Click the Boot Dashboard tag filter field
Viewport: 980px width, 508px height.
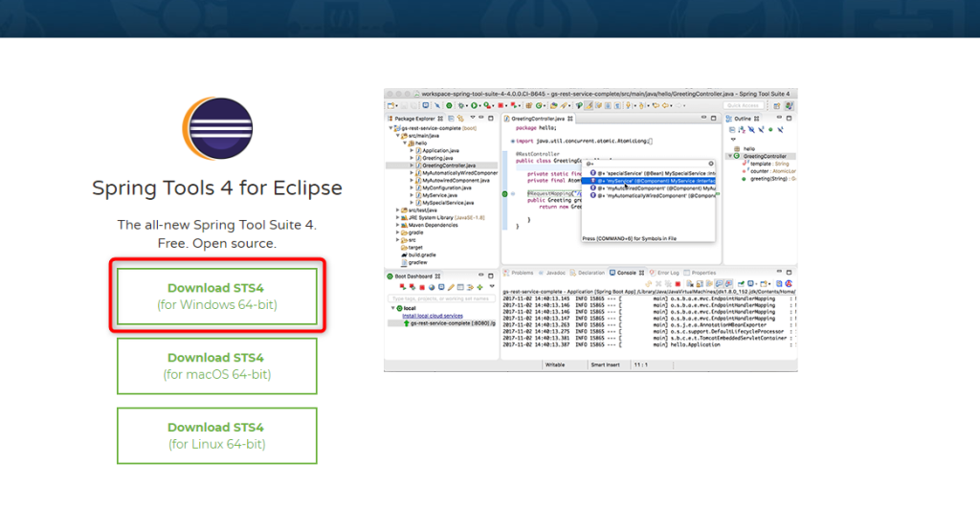point(441,298)
